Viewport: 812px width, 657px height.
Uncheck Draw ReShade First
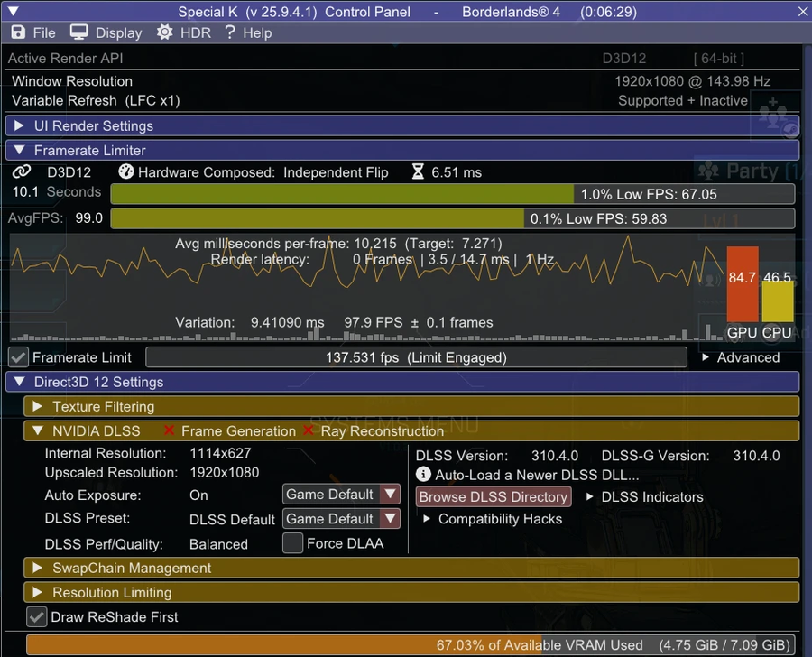pos(36,617)
